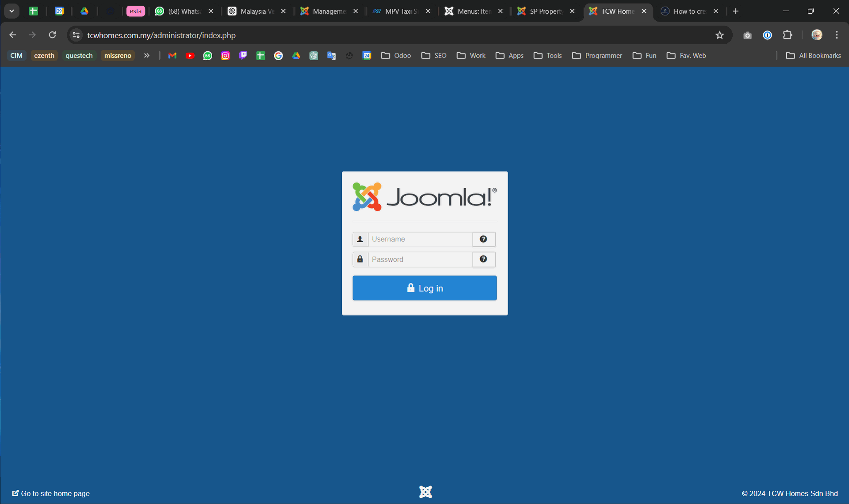The width and height of the screenshot is (849, 504).
Task: Reload the current page
Action: tap(52, 35)
